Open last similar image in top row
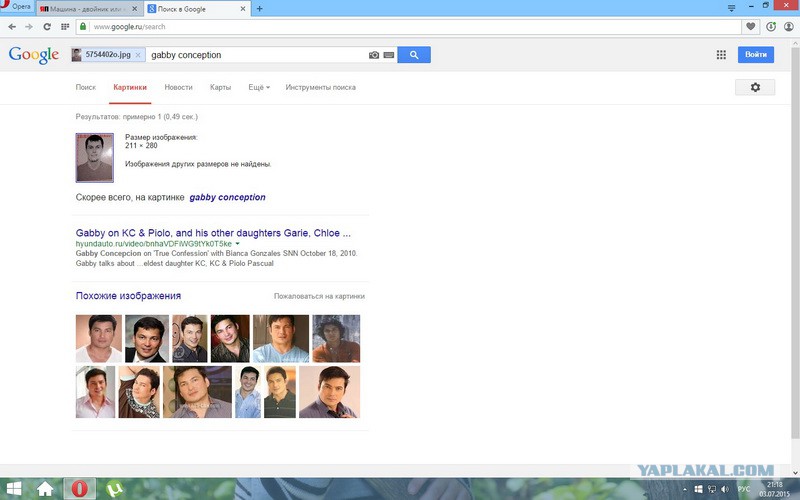 click(x=336, y=338)
